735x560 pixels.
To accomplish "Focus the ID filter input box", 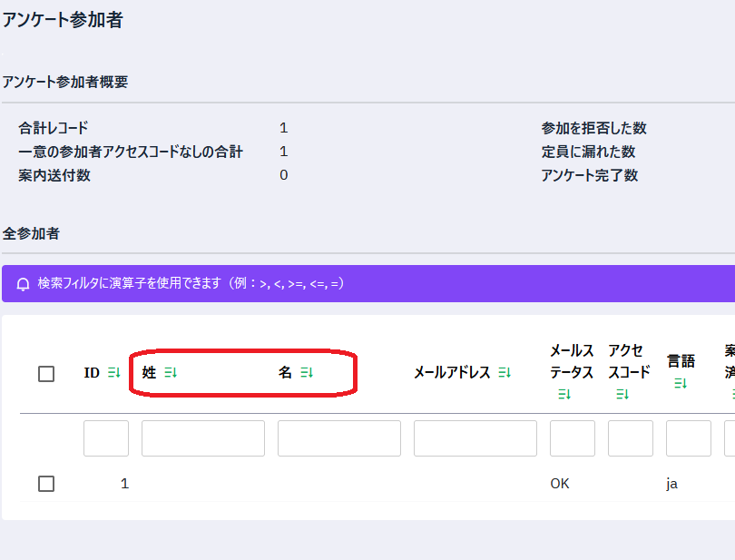I will pyautogui.click(x=106, y=438).
